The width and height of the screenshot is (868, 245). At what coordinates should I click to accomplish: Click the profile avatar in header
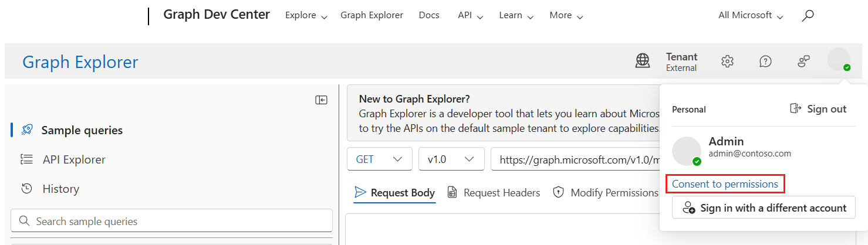pyautogui.click(x=838, y=60)
